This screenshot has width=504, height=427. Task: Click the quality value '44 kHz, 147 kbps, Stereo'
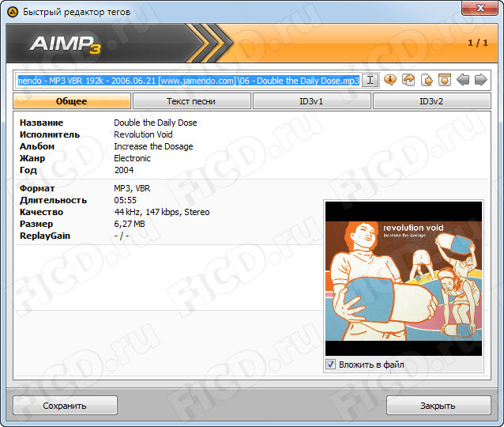162,212
